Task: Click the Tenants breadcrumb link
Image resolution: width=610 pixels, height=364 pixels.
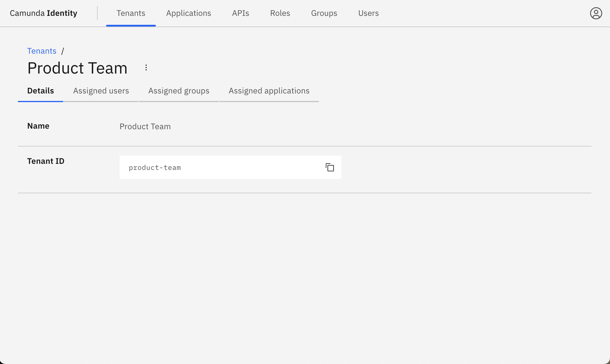Action: pyautogui.click(x=42, y=51)
